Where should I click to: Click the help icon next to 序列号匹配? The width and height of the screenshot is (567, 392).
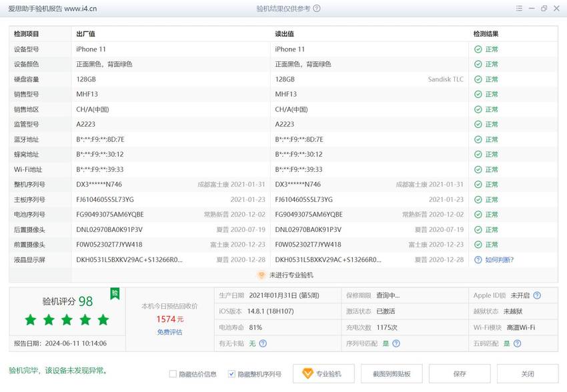click(x=396, y=343)
